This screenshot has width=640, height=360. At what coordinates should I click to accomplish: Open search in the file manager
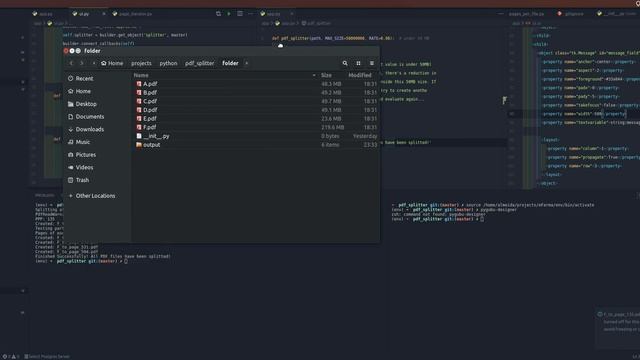click(345, 63)
